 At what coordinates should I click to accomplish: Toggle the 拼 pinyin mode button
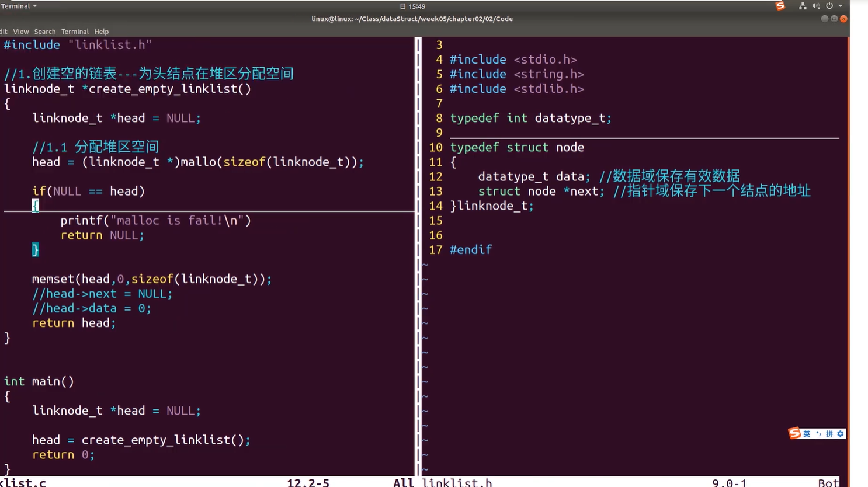tap(829, 434)
